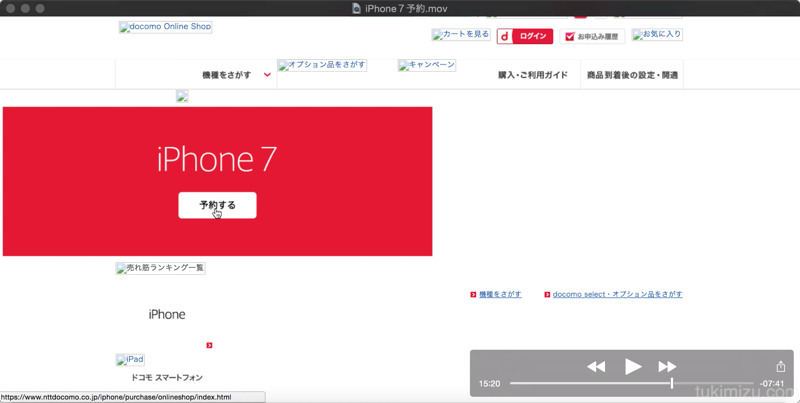View cart via カートを見る
This screenshot has width=800, height=403.
tap(461, 35)
